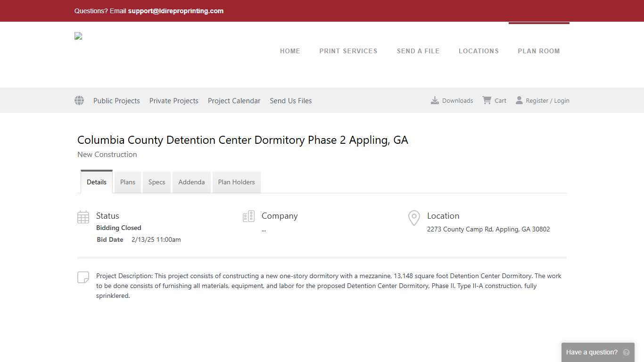The height and width of the screenshot is (362, 644).
Task: Navigate to PLAN ROOM menu item
Action: pos(539,51)
